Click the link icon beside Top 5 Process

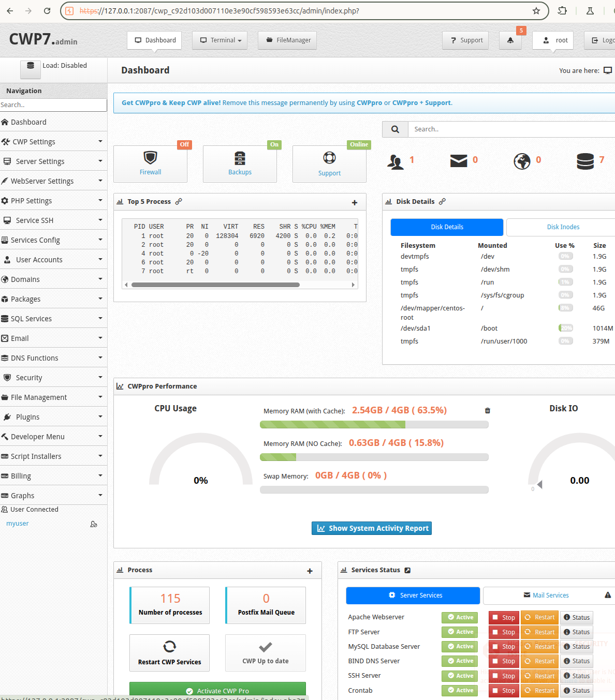tap(179, 202)
